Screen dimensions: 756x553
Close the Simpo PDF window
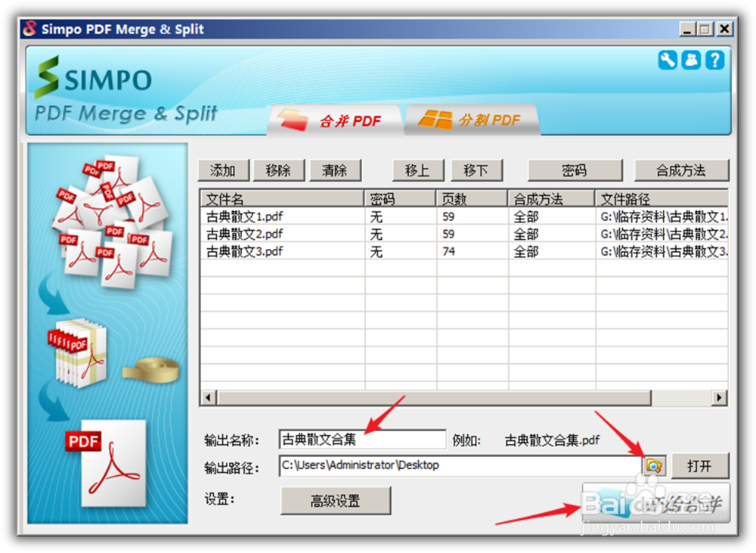[x=724, y=30]
